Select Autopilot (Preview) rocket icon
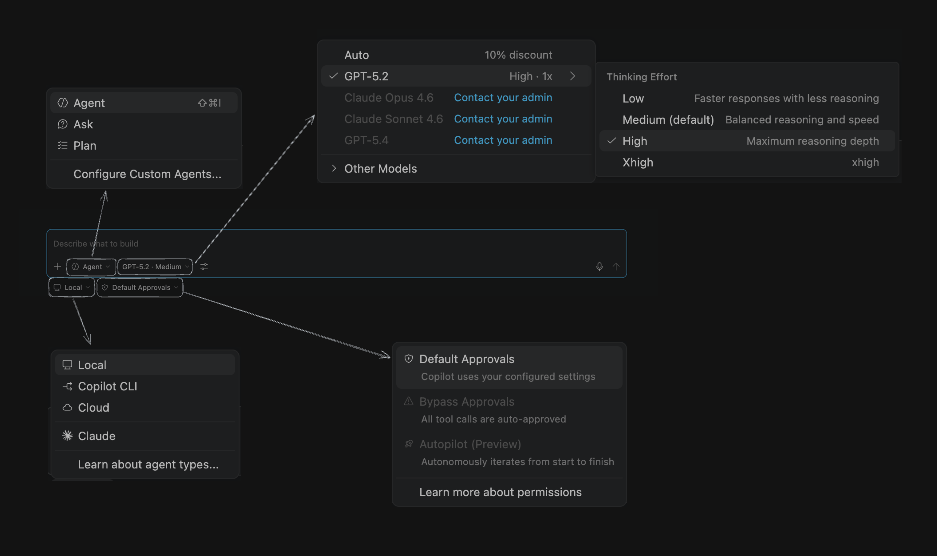937x556 pixels. pyautogui.click(x=409, y=444)
